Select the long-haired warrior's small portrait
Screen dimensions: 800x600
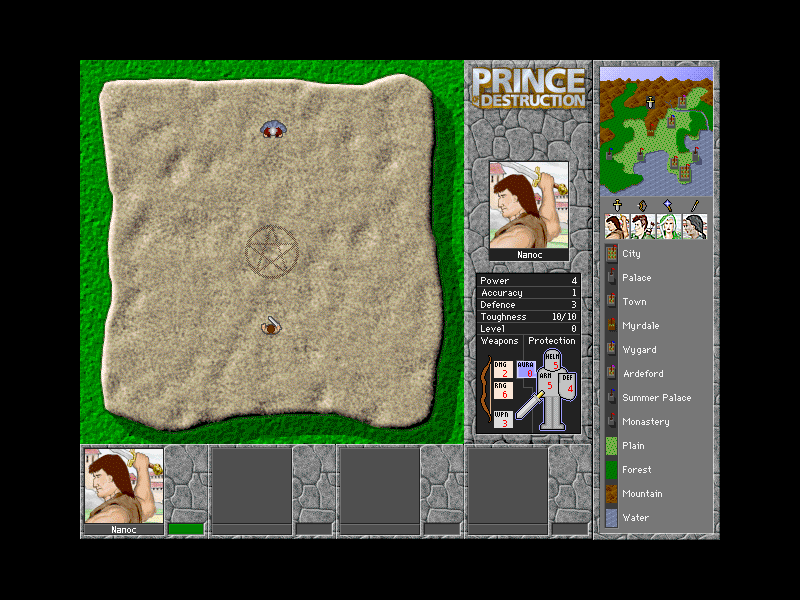click(x=617, y=227)
